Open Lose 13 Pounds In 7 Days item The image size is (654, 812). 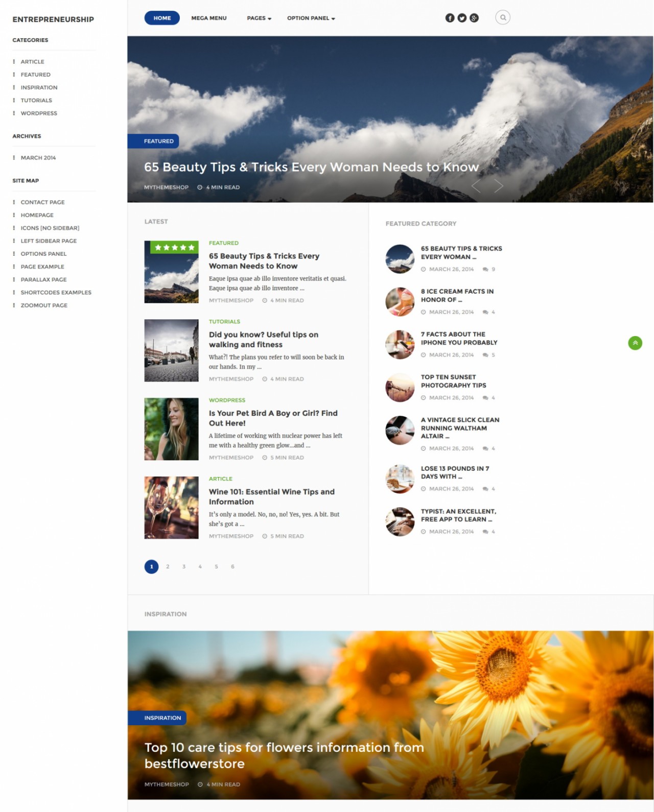[455, 472]
